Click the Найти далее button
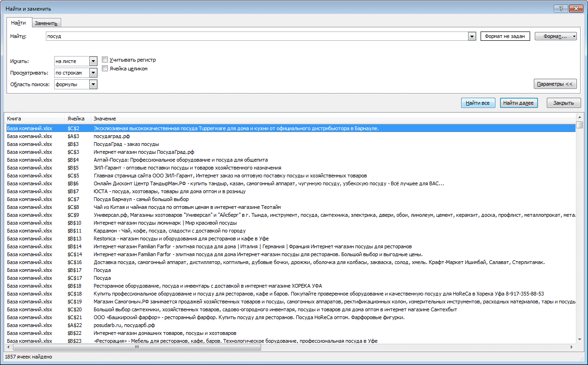 tap(519, 103)
